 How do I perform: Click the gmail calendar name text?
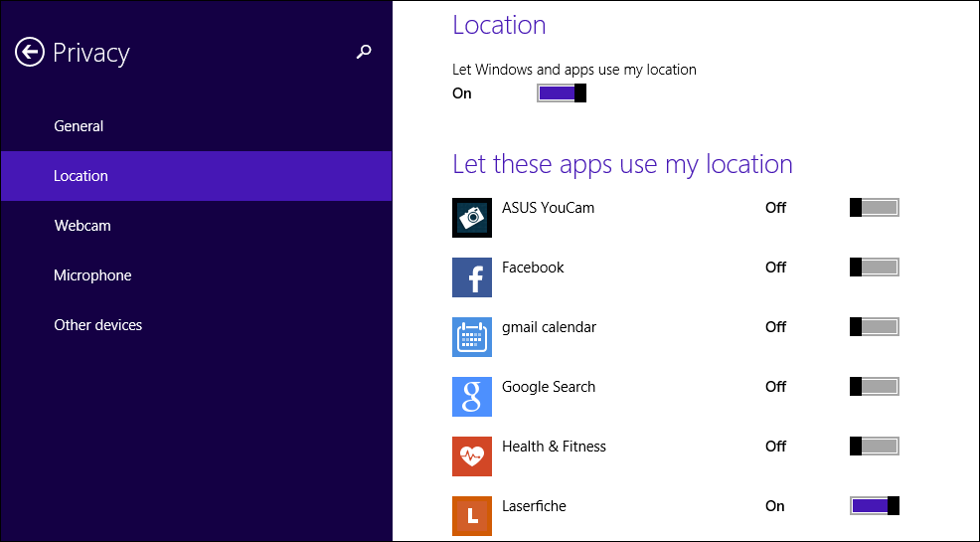[549, 327]
